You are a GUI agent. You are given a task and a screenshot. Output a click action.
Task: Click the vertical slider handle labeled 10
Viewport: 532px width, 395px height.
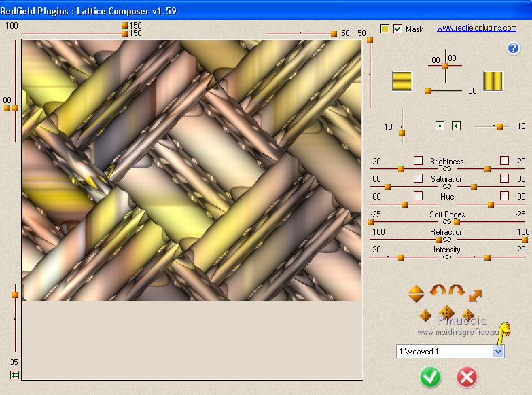(x=402, y=133)
